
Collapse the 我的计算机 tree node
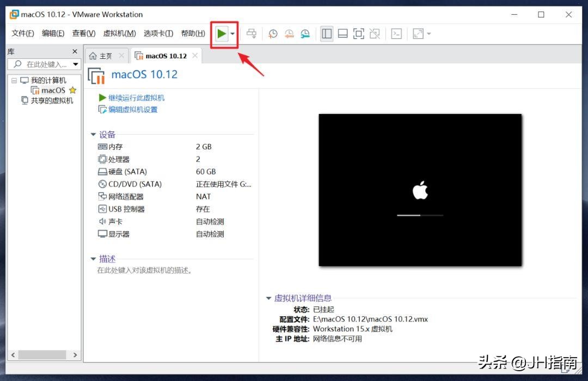point(14,80)
